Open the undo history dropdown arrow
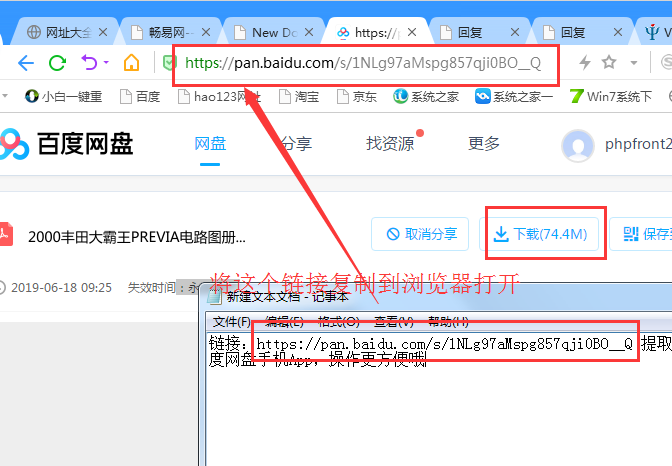Screen dimensions: 672x466 [x=106, y=63]
